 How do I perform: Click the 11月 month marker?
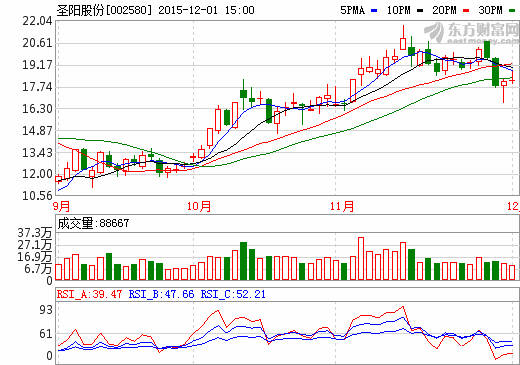(342, 206)
